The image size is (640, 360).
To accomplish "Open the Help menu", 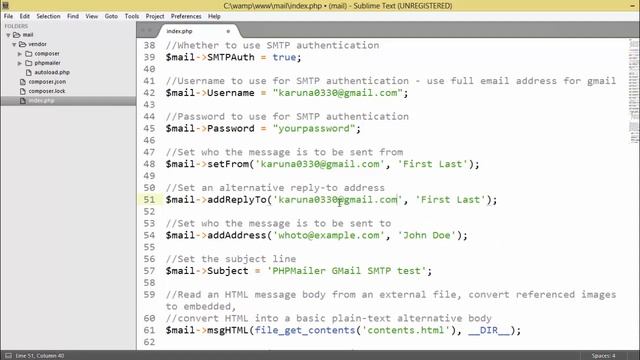I will [x=214, y=16].
